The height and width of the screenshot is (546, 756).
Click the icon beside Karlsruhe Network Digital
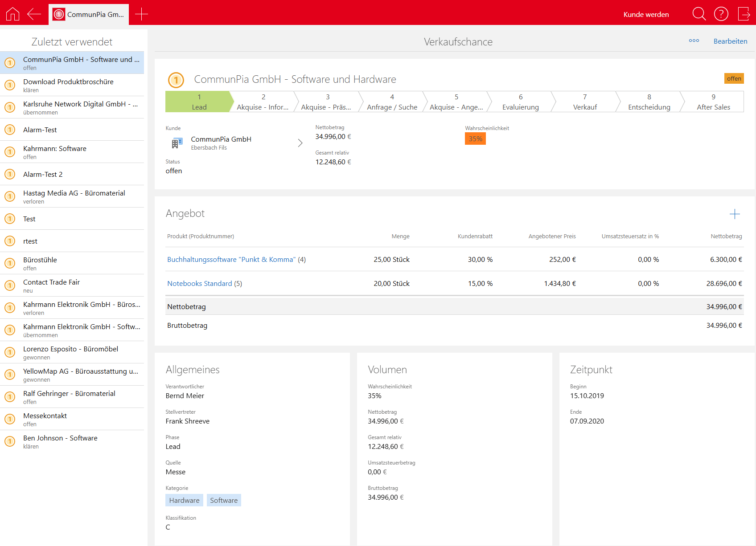pos(10,107)
